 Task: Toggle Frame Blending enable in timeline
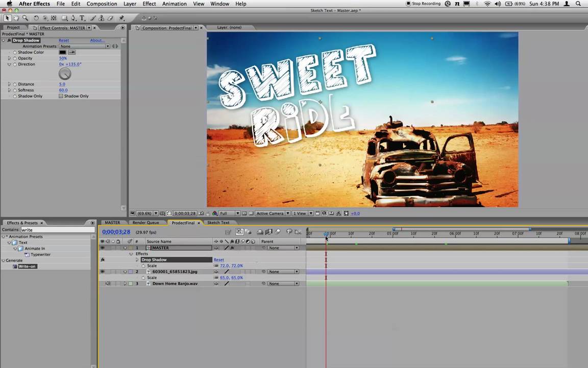pos(269,232)
